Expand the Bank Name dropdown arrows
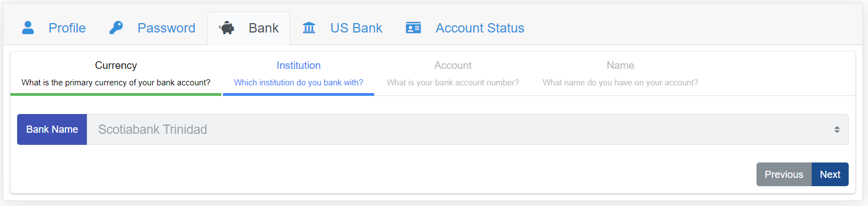 pyautogui.click(x=837, y=129)
